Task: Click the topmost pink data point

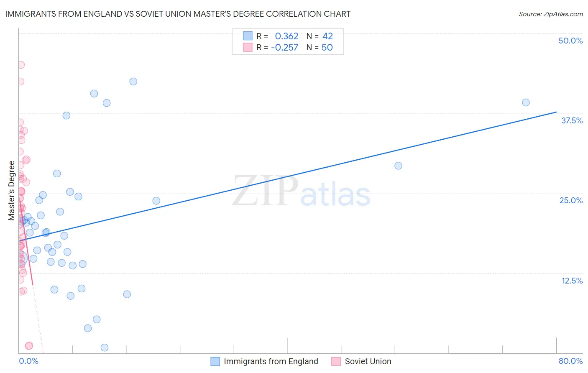Action: (21, 65)
